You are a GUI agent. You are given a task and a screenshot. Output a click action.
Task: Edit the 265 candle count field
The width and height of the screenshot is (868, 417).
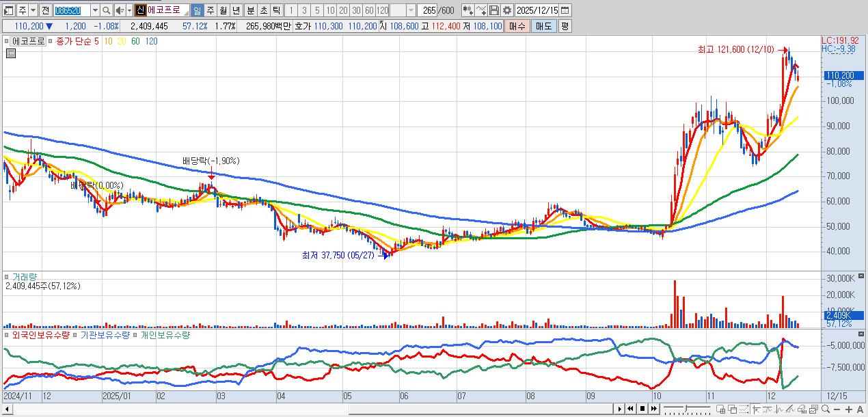(x=427, y=10)
